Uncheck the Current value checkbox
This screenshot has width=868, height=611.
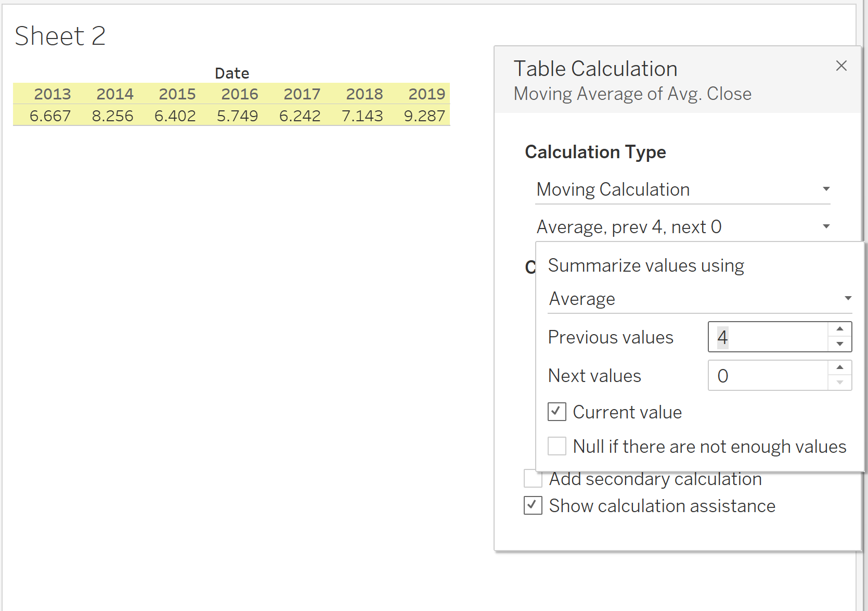pyautogui.click(x=556, y=412)
